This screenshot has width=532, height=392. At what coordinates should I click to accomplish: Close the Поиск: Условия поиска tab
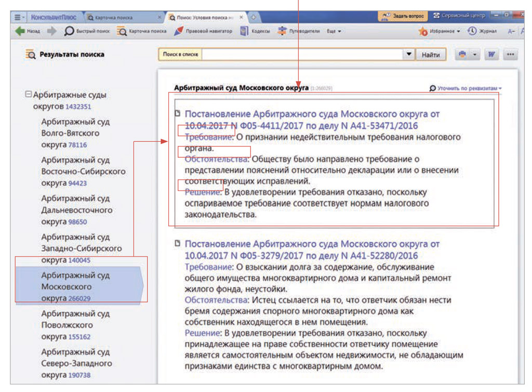[x=241, y=17]
